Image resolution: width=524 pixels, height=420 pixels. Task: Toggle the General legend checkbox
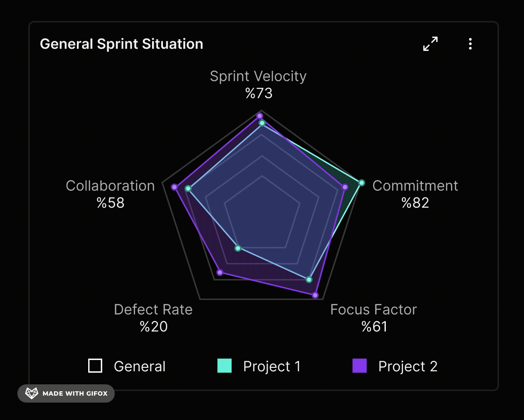click(x=95, y=366)
